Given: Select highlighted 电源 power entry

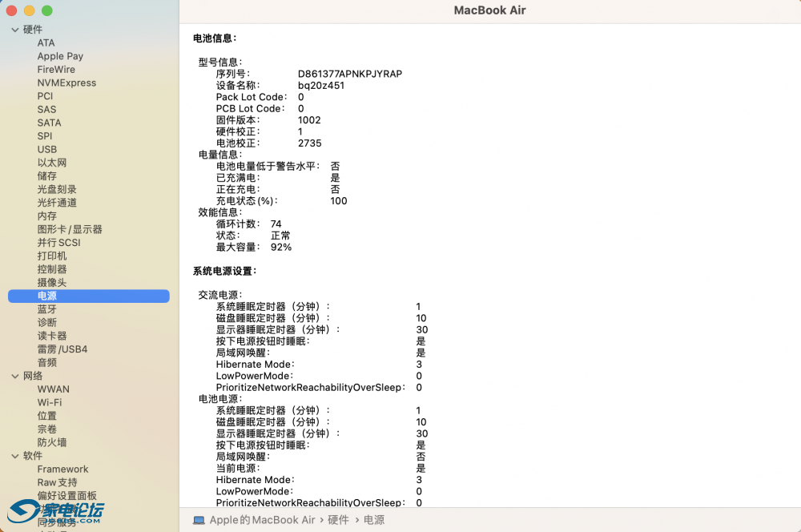Looking at the screenshot, I should pos(89,296).
